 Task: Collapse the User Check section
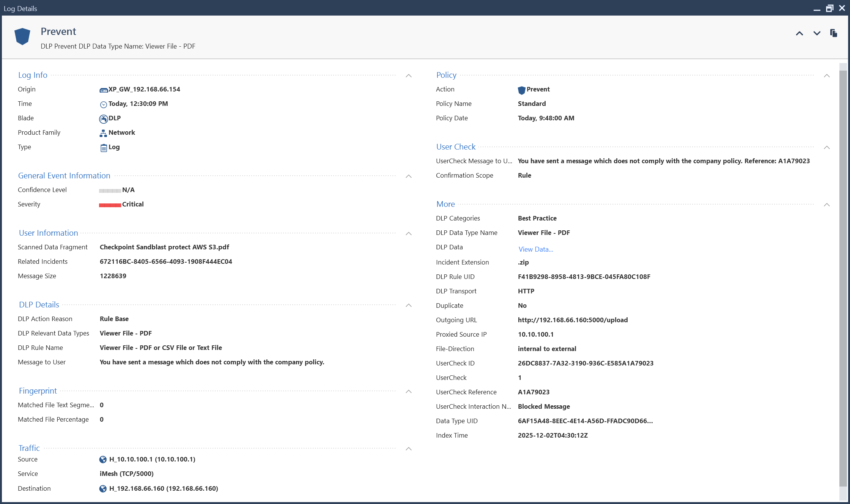(x=827, y=147)
